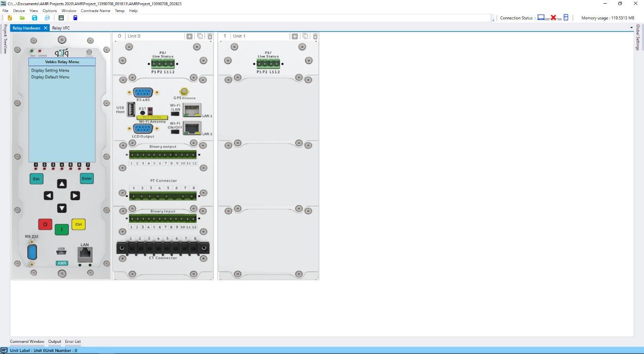
Task: Toggle the Wi-Fi/LAN switch on Unit 0
Action: click(175, 113)
